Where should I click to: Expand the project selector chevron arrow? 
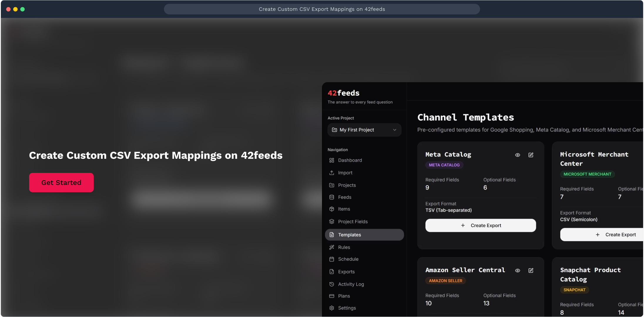click(x=395, y=130)
